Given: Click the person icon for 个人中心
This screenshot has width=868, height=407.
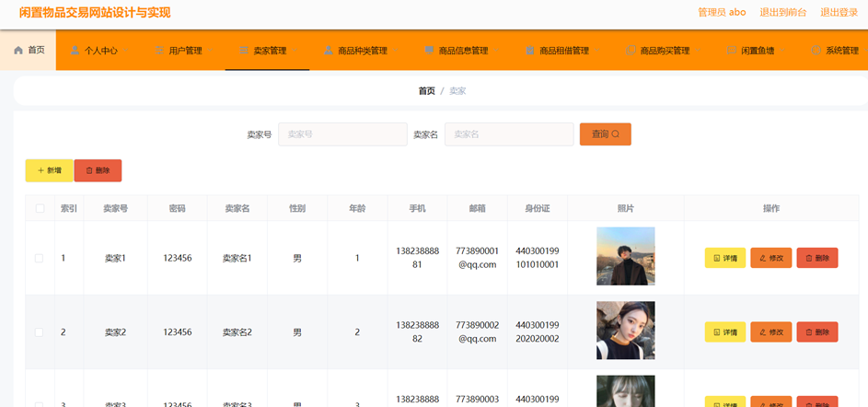Looking at the screenshot, I should (x=75, y=51).
